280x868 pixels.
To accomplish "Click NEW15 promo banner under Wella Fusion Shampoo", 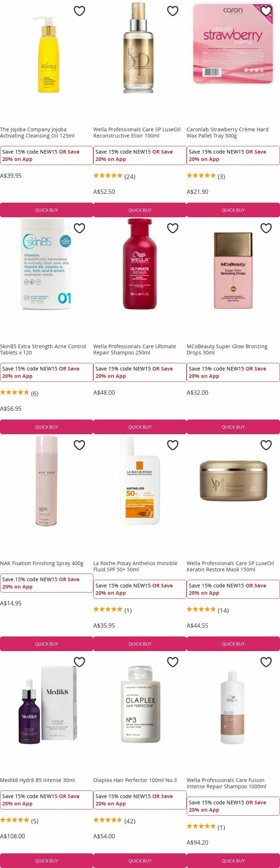I will tap(233, 806).
